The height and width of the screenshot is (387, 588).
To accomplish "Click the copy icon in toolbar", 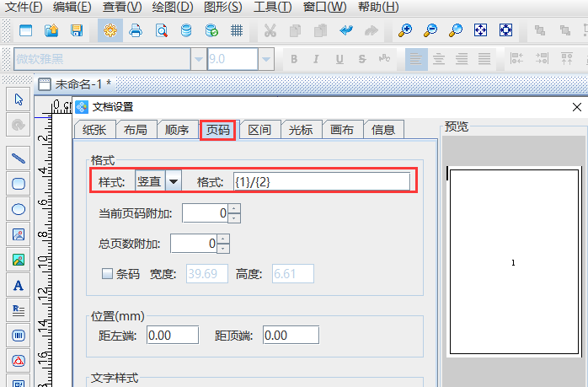I will tap(295, 30).
